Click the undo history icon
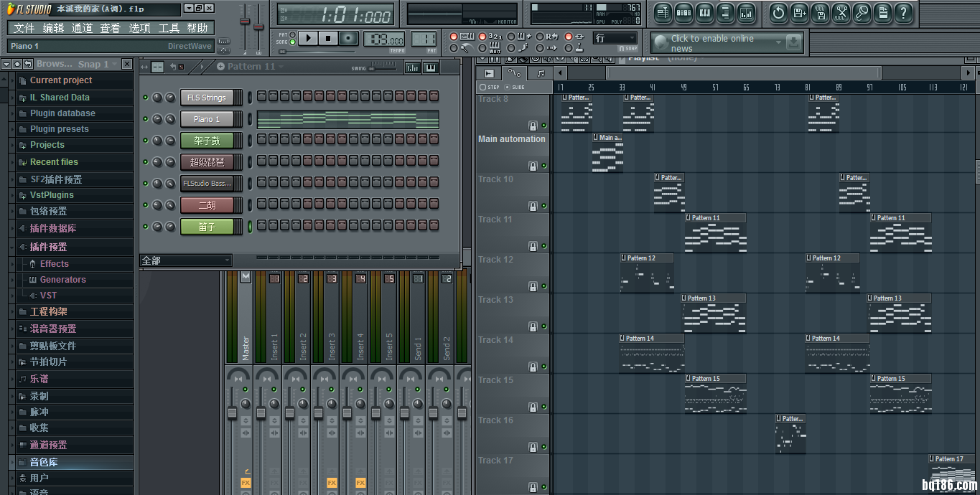The width and height of the screenshot is (980, 495). click(x=778, y=13)
